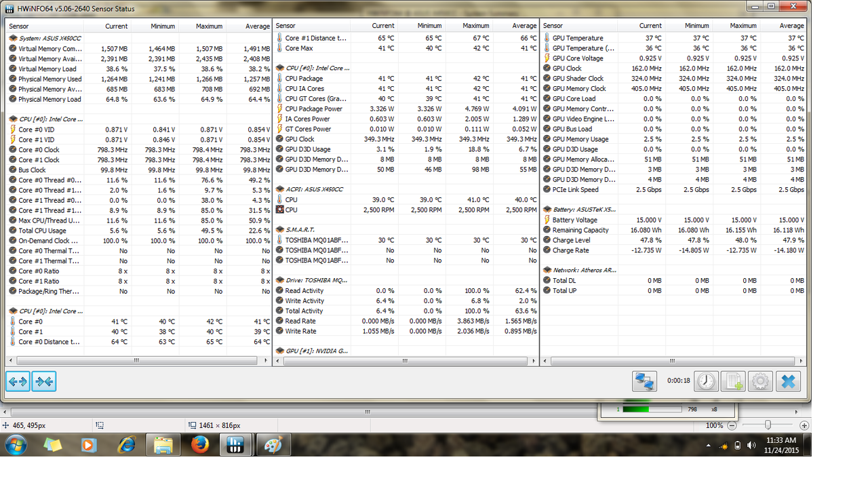Open sensor settings gear icon
The image size is (868, 485).
[x=760, y=381]
